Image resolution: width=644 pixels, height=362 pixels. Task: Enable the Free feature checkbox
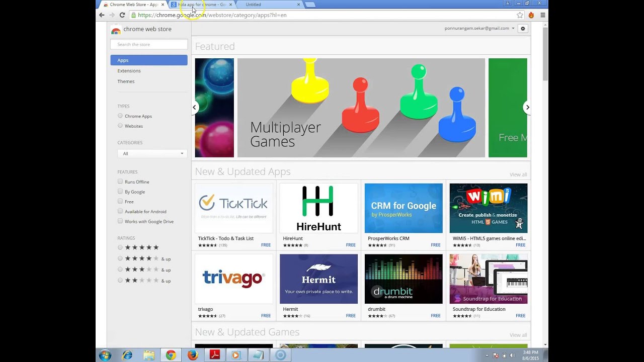click(120, 201)
